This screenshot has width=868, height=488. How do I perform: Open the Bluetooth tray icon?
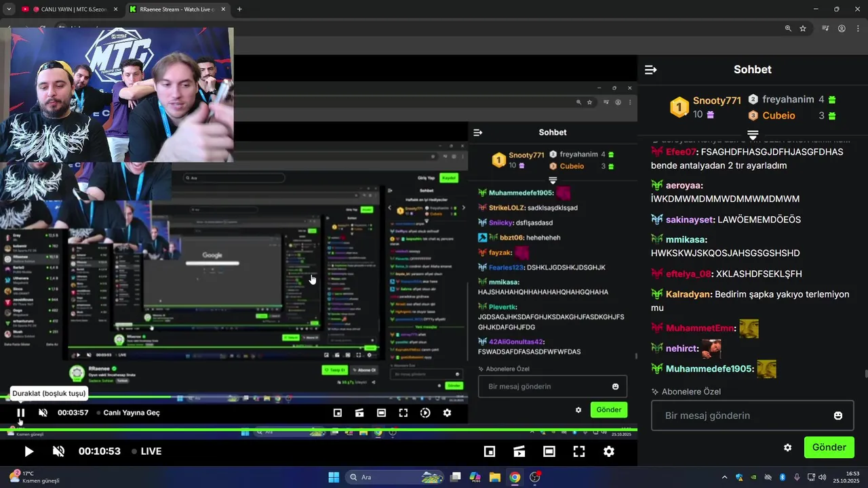click(x=782, y=477)
